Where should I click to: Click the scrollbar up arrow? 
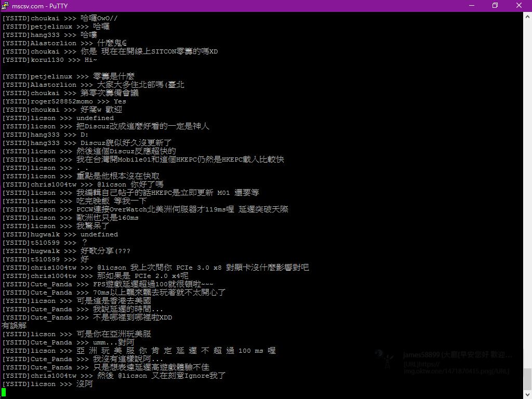(x=528, y=16)
